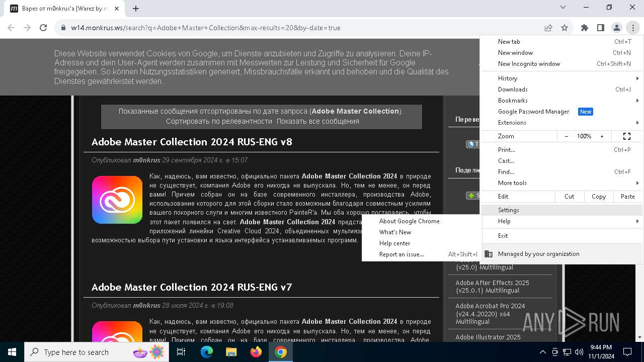Open Settings from Chrome menu

click(x=562, y=210)
